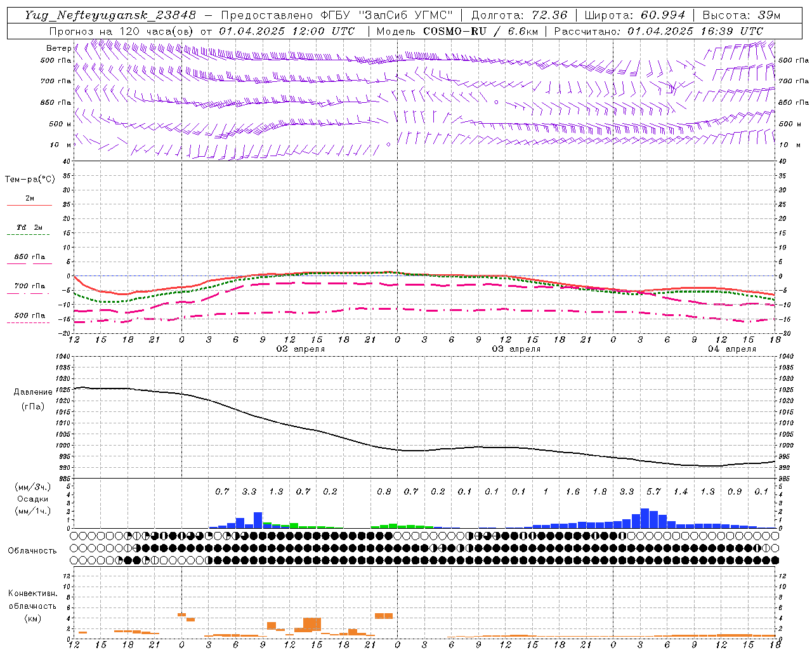Click the Осадки panel label
Screen dimensions: 812x650
click(x=33, y=499)
